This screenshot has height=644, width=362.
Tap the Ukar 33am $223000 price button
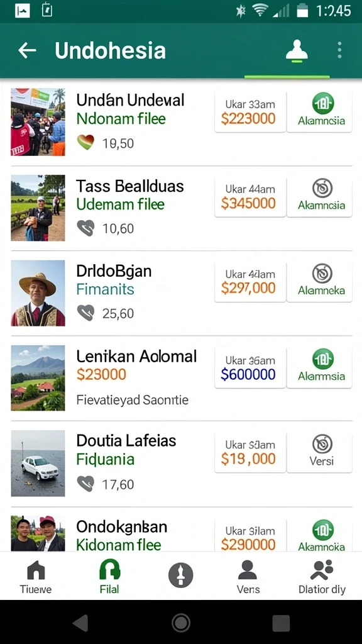point(250,112)
